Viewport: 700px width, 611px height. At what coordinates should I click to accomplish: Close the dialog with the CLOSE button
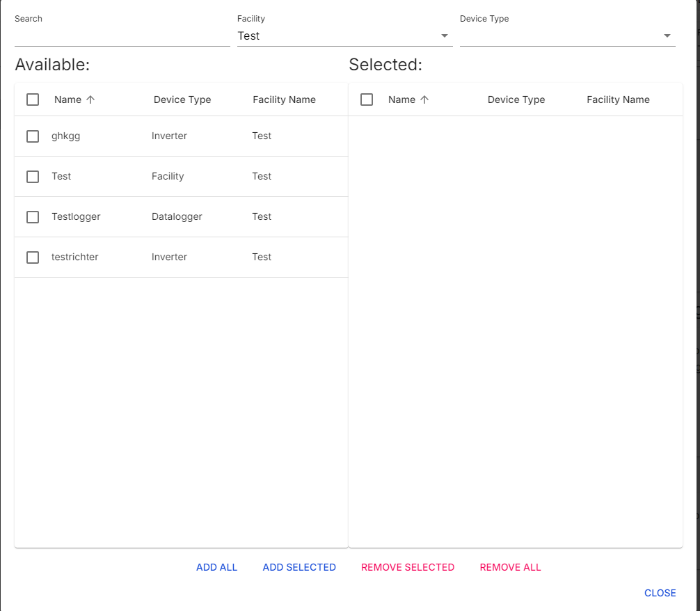pos(660,593)
